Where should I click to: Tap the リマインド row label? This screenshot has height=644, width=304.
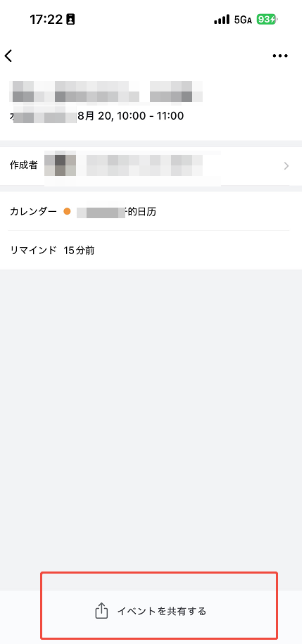pos(33,250)
